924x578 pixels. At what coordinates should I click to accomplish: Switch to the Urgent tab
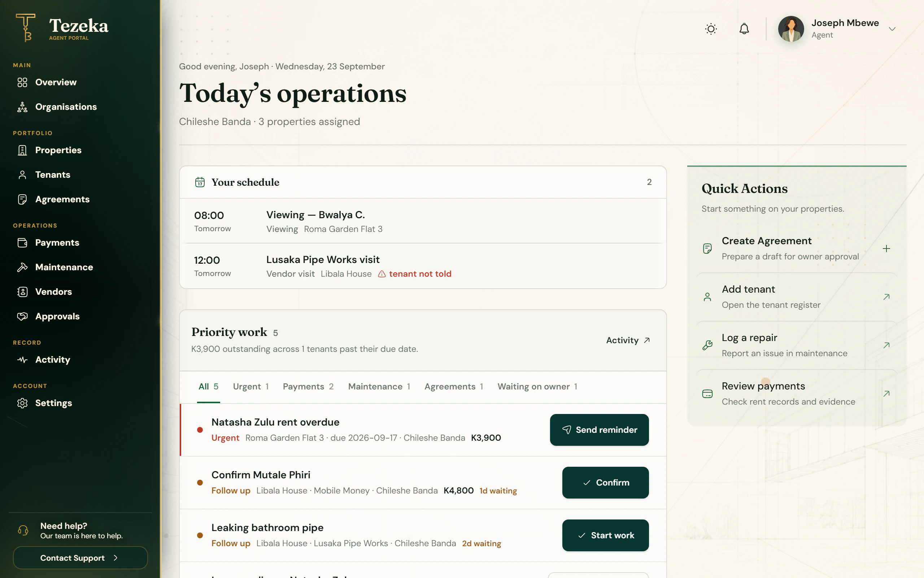coord(251,387)
